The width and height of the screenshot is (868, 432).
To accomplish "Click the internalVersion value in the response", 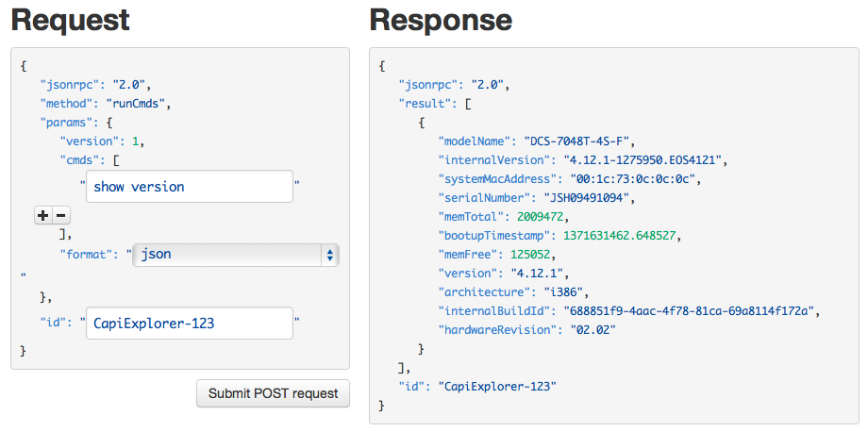I will [x=645, y=159].
